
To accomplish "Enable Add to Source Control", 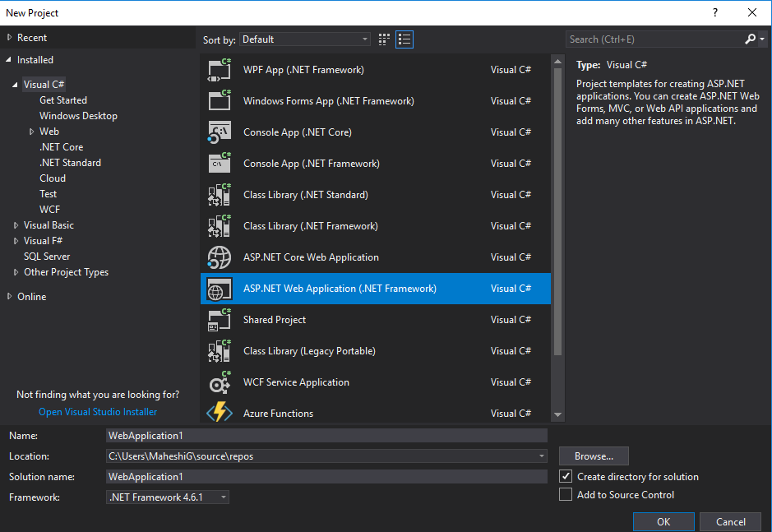I will tap(566, 494).
